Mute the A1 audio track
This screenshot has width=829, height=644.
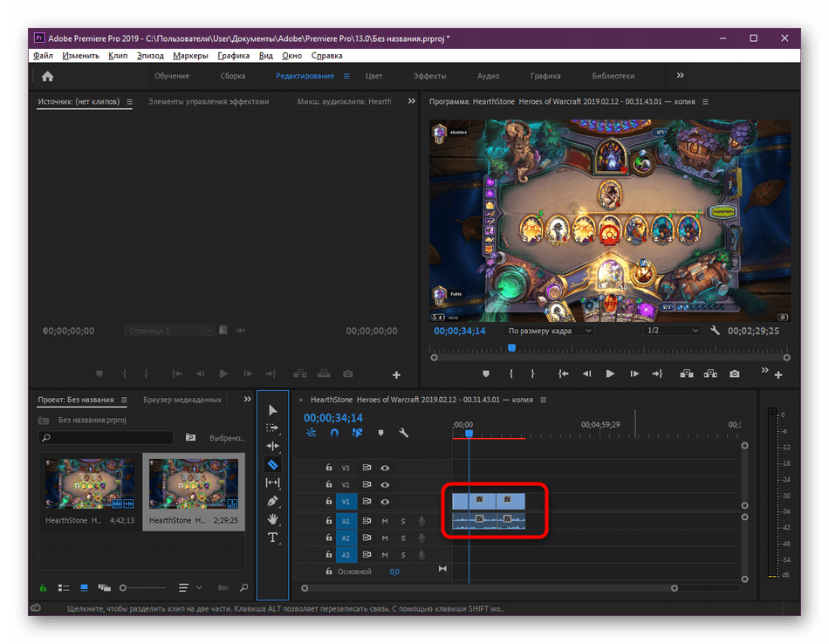[x=385, y=521]
